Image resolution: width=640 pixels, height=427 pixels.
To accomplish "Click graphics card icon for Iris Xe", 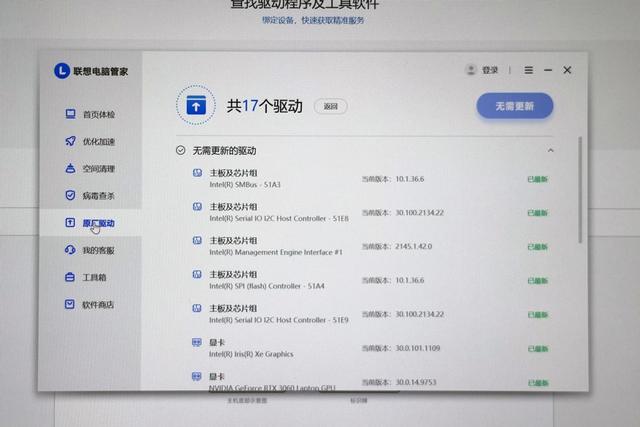I will 197,342.
